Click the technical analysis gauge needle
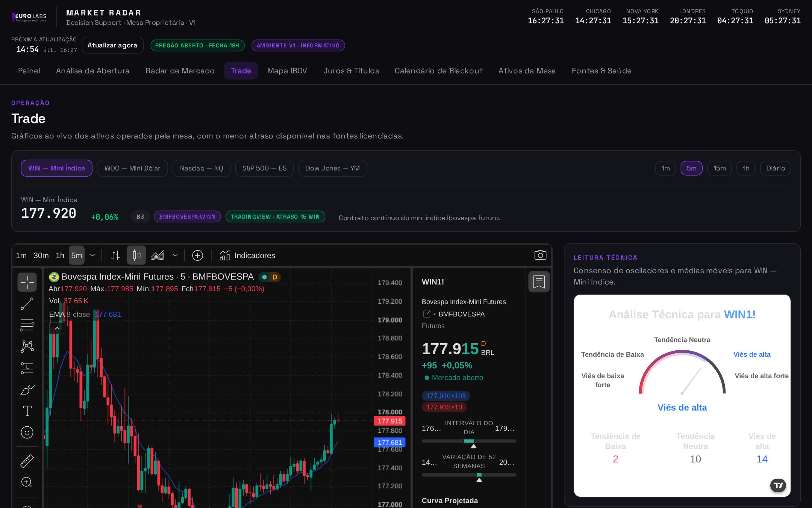 (691, 381)
